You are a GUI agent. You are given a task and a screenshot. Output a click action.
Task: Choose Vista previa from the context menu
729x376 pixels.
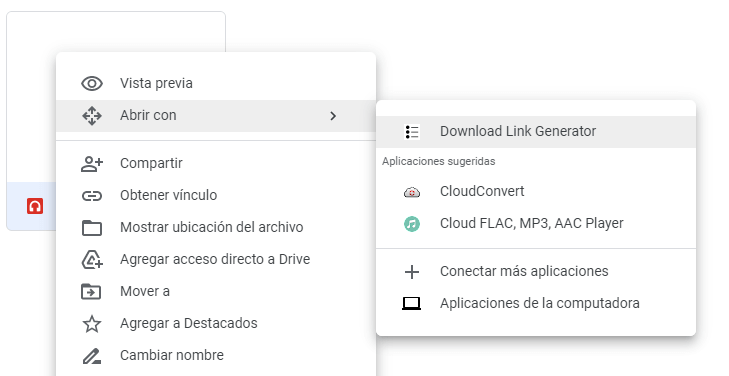[216, 84]
